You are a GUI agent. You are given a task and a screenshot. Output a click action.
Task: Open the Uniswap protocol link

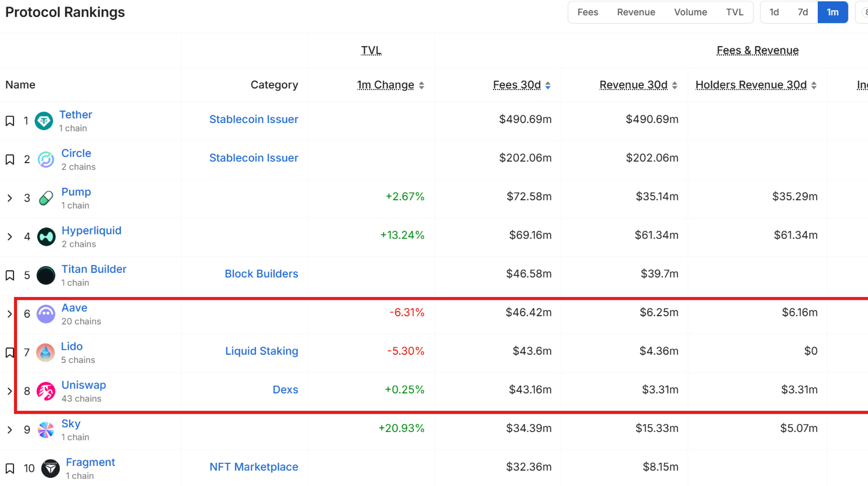click(x=84, y=385)
